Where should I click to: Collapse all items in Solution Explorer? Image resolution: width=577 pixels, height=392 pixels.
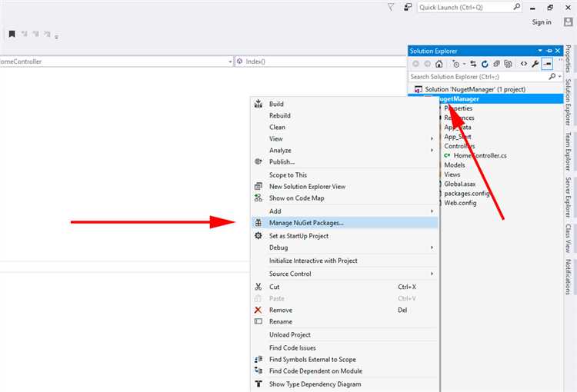click(496, 64)
